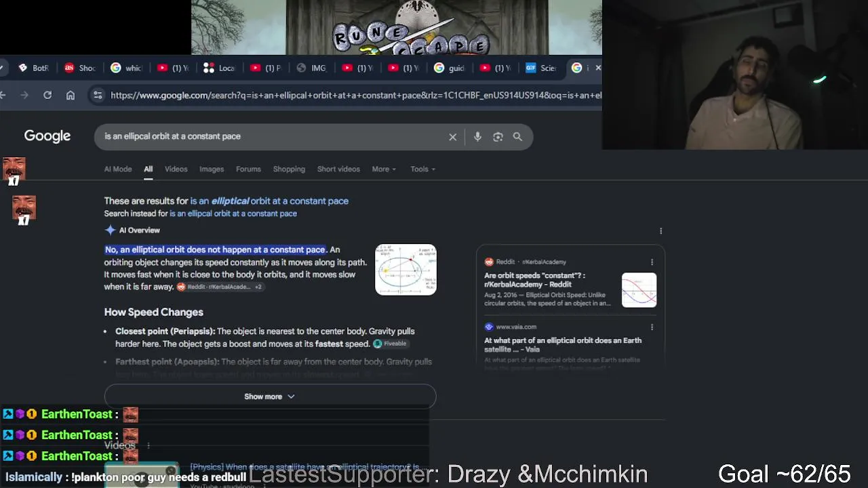
Task: Open the Shoc browser tab
Action: (x=80, y=68)
